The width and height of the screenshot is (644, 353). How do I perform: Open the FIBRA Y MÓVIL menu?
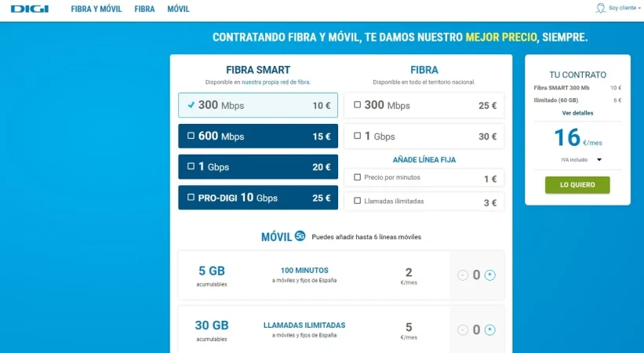pos(96,9)
